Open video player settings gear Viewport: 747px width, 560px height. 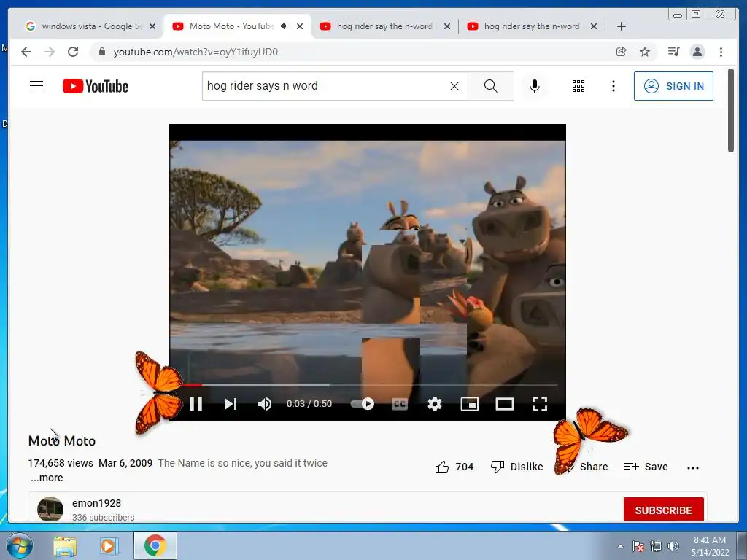435,404
